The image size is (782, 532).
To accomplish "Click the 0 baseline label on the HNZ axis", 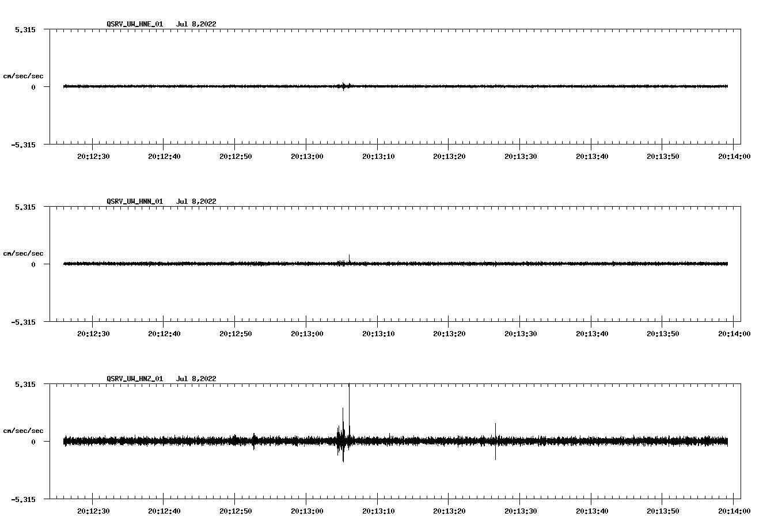I will pyautogui.click(x=33, y=442).
